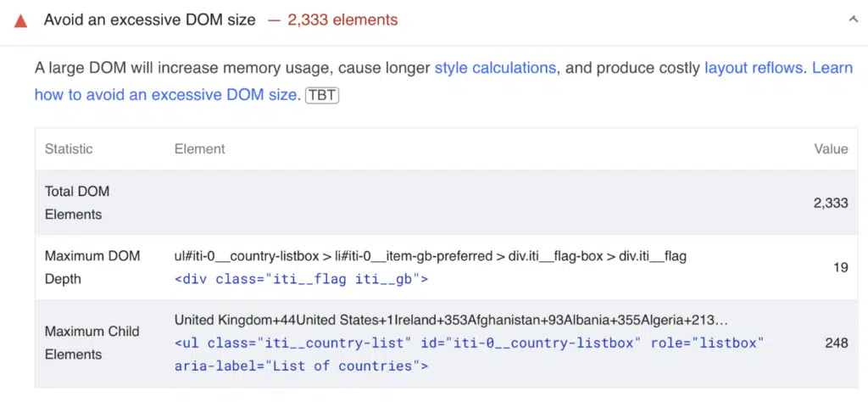Click the "Avoid an excessive DOM size" title

pyautogui.click(x=150, y=20)
